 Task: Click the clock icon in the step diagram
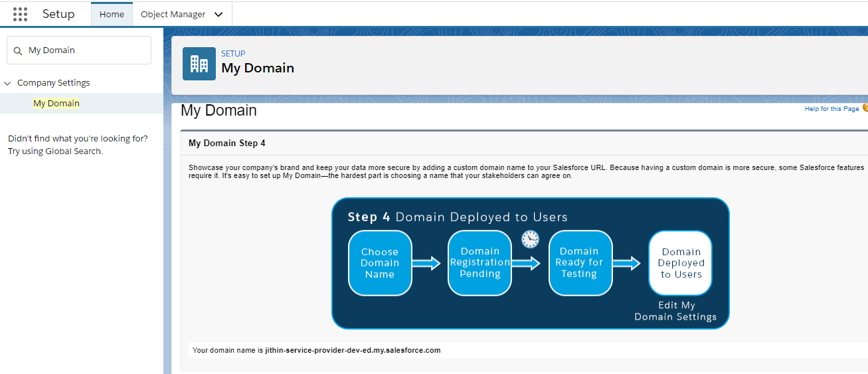coord(530,239)
